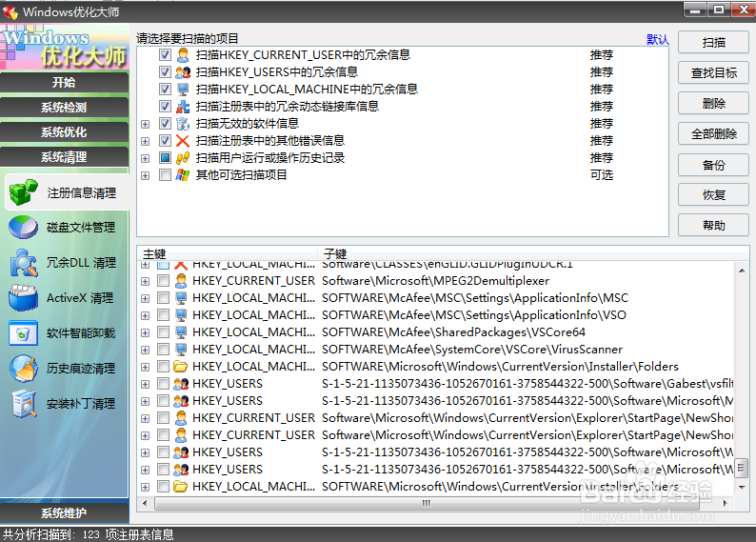Viewport: 756px width, 542px height.
Task: Expand the MPEG2Demultiplexer result row
Action: pyautogui.click(x=145, y=281)
